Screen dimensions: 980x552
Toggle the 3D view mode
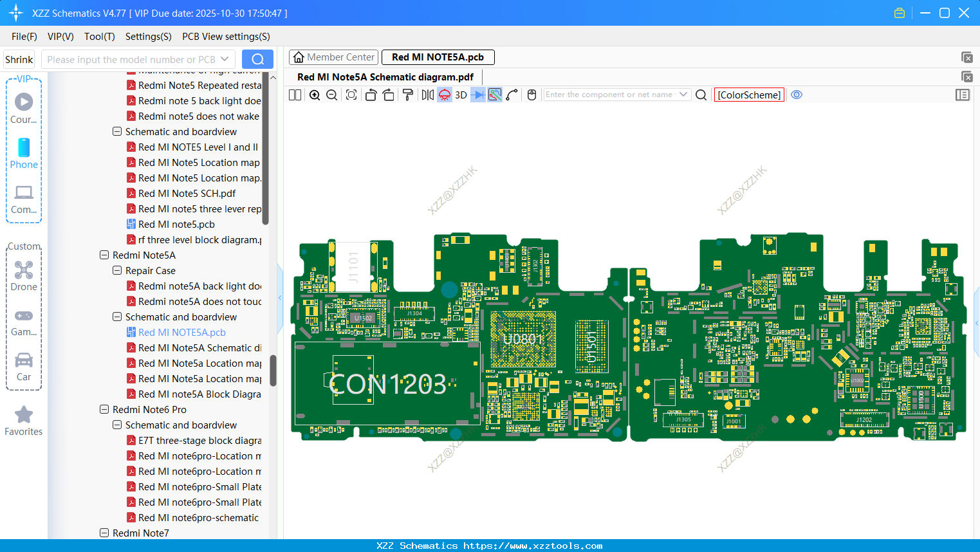click(461, 95)
